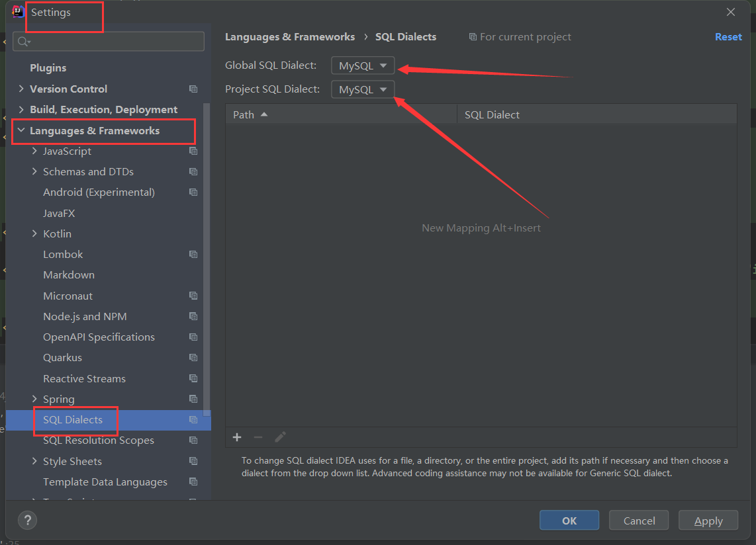Click project-level icon beside OpenAPI Specifications
This screenshot has width=756, height=545.
(x=193, y=337)
